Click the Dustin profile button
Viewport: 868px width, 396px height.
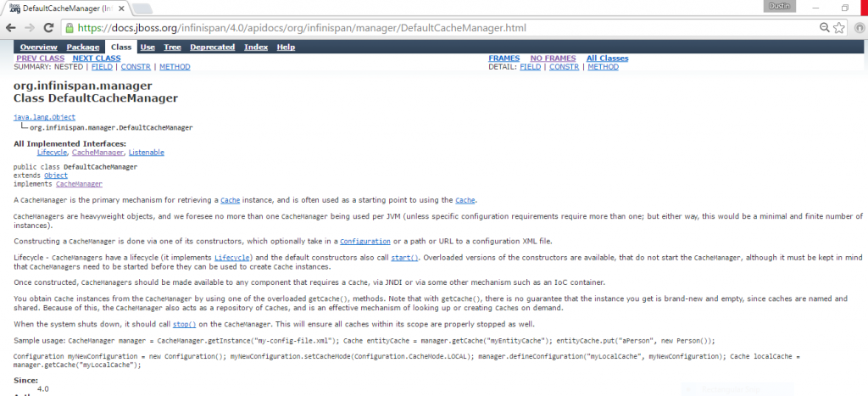coord(781,7)
